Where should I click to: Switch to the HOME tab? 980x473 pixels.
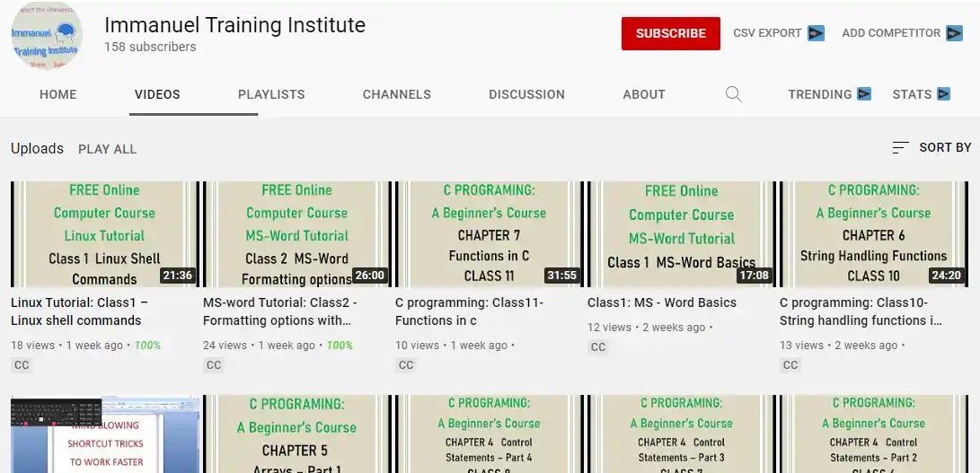pyautogui.click(x=58, y=94)
